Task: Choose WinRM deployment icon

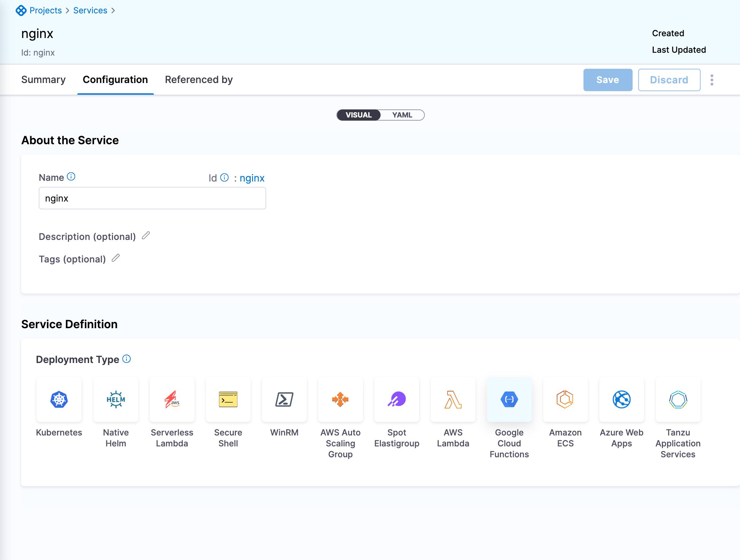Action: [x=284, y=400]
